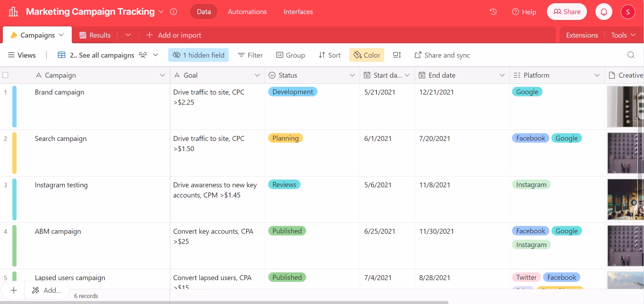The width and height of the screenshot is (644, 304).
Task: Open the Tools dropdown
Action: tap(623, 35)
